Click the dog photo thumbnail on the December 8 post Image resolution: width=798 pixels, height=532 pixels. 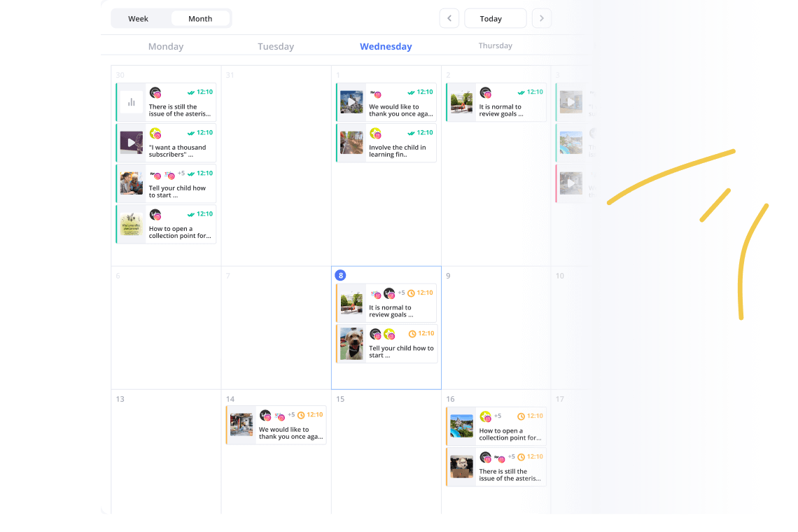tap(351, 344)
